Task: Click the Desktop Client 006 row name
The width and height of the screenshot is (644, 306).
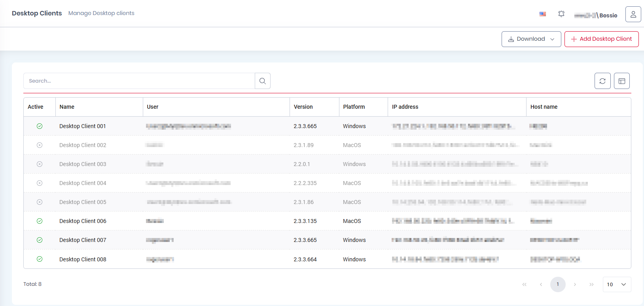Action: tap(83, 221)
